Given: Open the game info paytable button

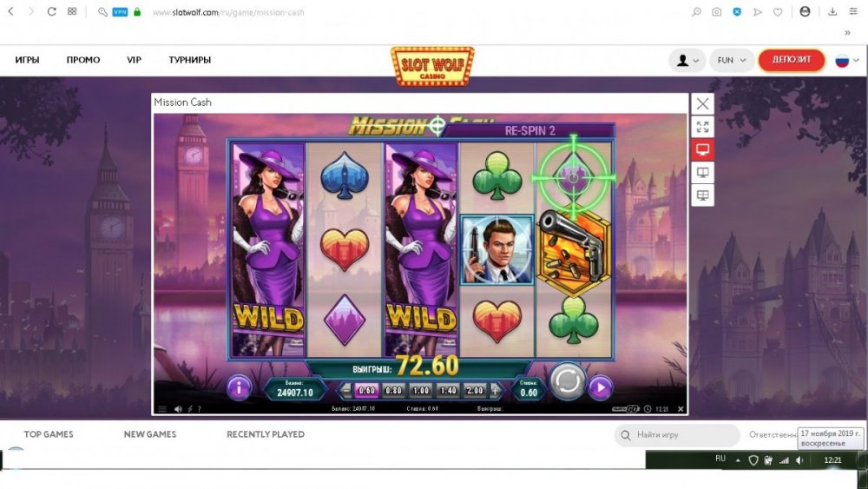Looking at the screenshot, I should coord(239,387).
